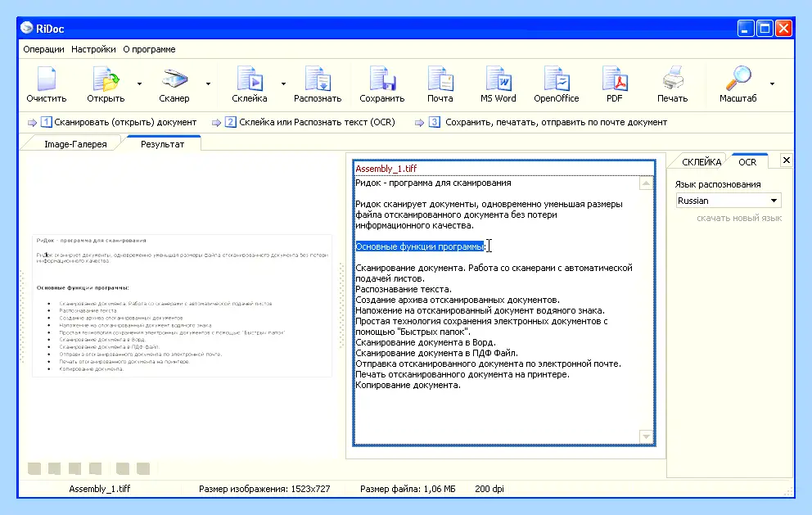Screen dimensions: 812x515
Task: Close the OCR side panel
Action: 786,160
